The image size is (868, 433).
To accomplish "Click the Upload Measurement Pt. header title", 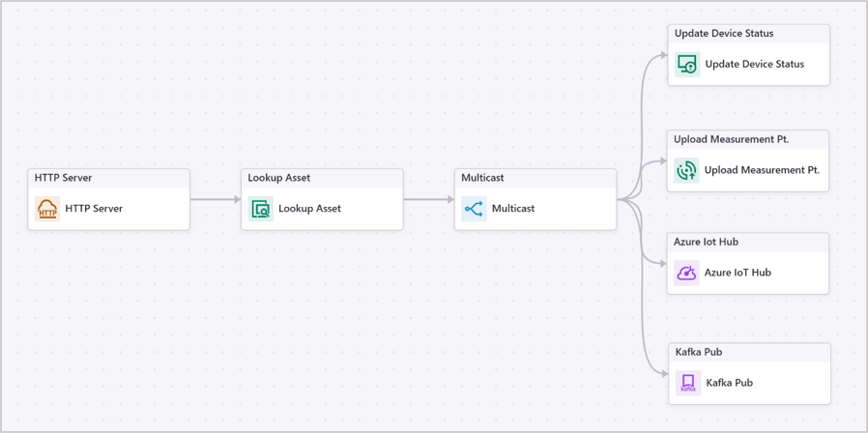I will click(731, 139).
